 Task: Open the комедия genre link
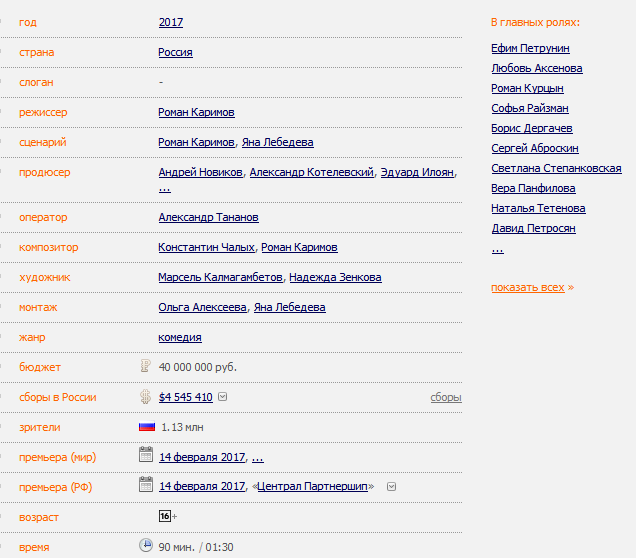pyautogui.click(x=180, y=337)
